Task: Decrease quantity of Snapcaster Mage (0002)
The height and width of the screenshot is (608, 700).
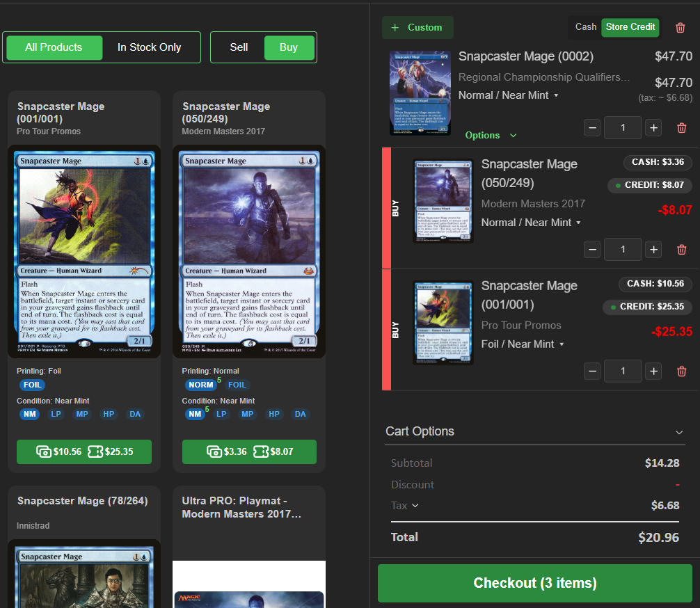Action: tap(592, 128)
